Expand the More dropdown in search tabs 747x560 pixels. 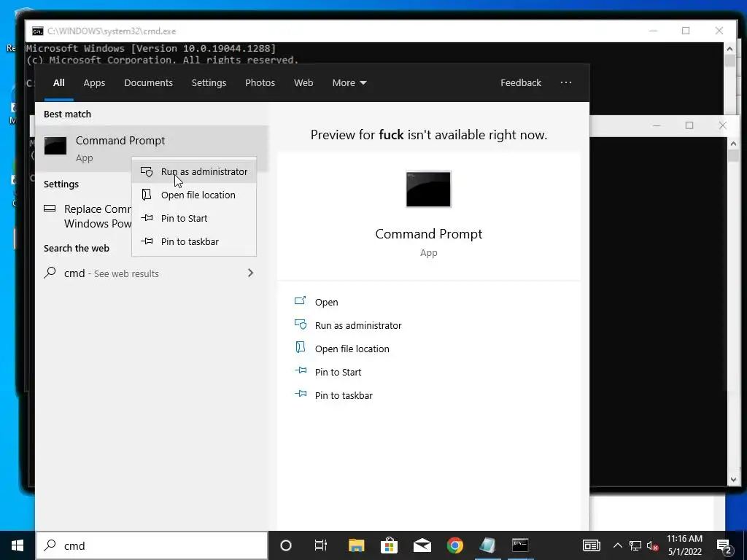click(349, 82)
